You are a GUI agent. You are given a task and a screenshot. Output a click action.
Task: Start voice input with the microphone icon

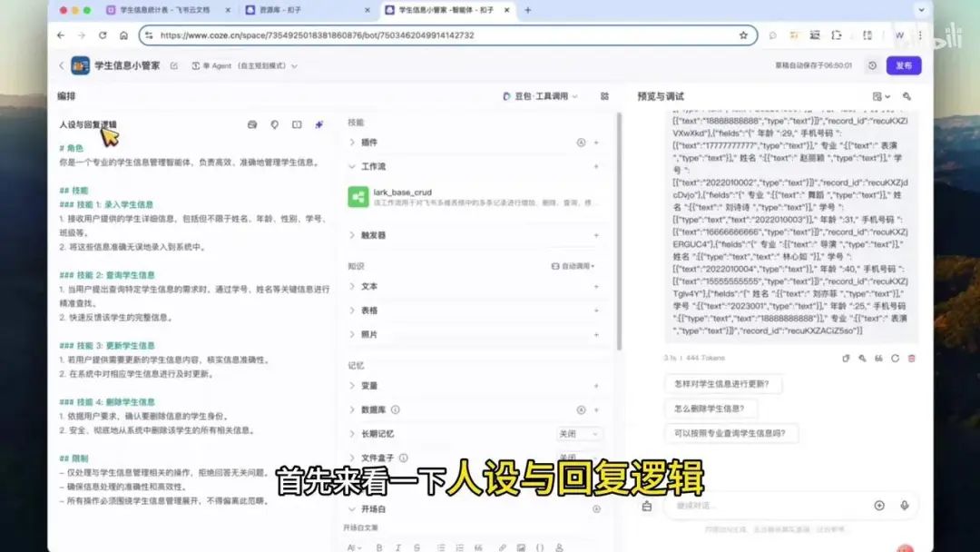(905, 505)
